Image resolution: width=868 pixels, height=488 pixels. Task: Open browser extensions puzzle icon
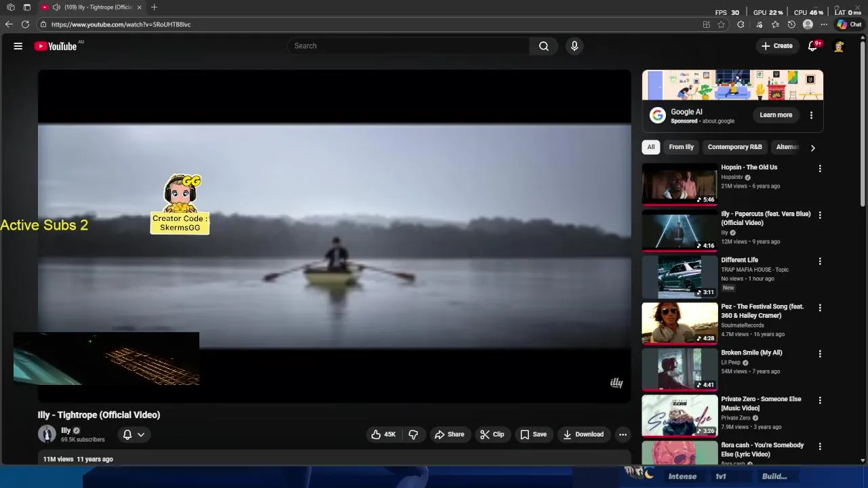point(741,24)
